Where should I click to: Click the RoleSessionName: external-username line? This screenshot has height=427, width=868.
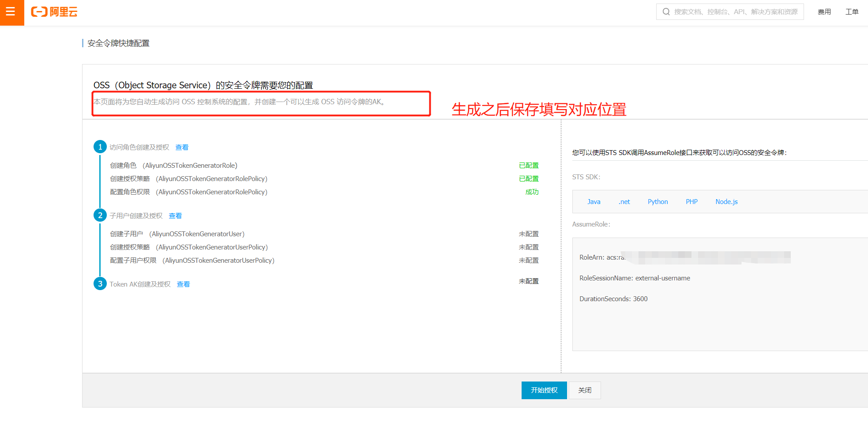635,278
